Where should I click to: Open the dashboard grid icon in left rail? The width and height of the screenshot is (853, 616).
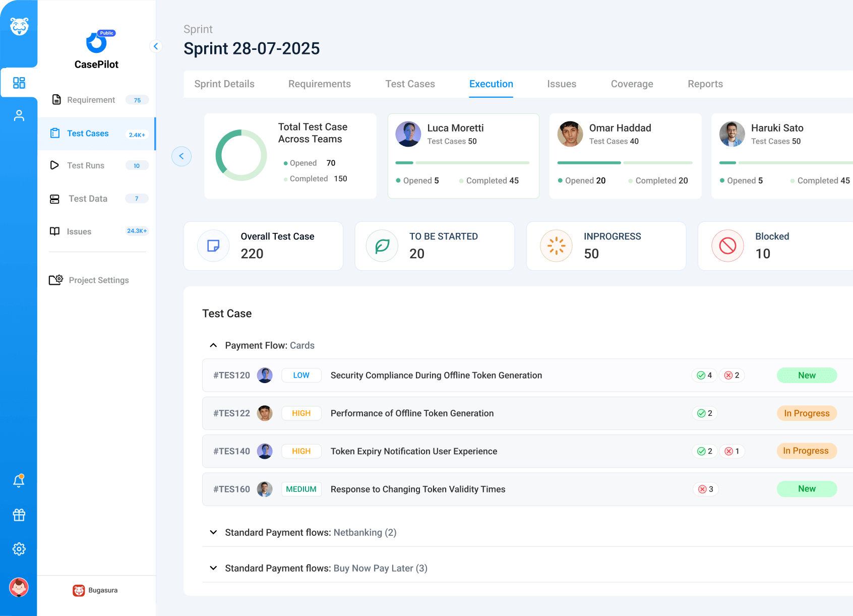pyautogui.click(x=19, y=83)
